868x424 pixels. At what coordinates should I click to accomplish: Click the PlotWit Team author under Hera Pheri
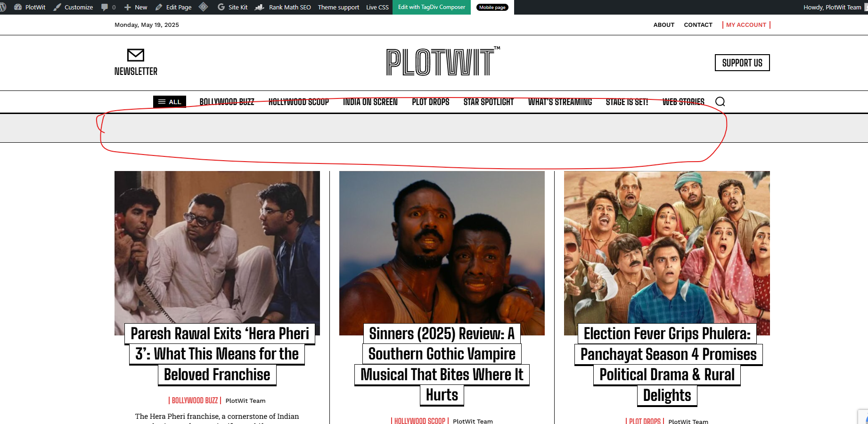tap(246, 401)
